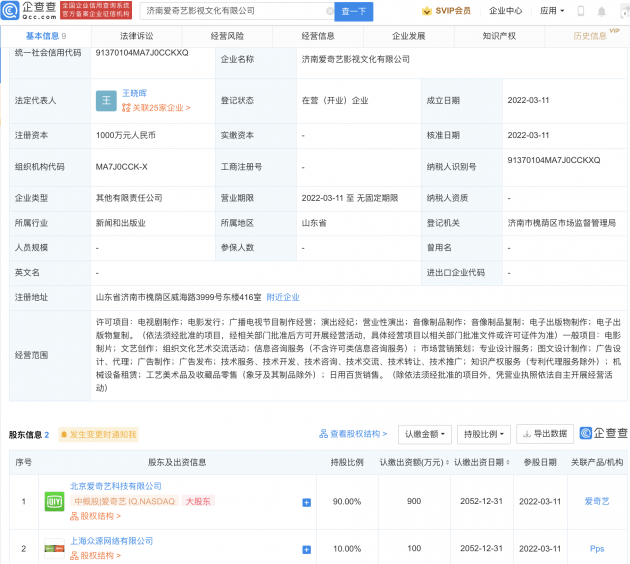The width and height of the screenshot is (630, 564).
Task: Switch to 经营信息 tab
Action: click(318, 36)
